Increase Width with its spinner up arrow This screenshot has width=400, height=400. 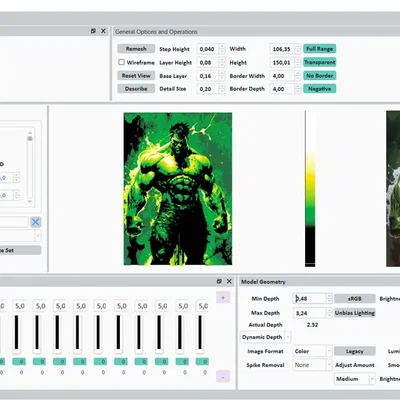pyautogui.click(x=298, y=46)
